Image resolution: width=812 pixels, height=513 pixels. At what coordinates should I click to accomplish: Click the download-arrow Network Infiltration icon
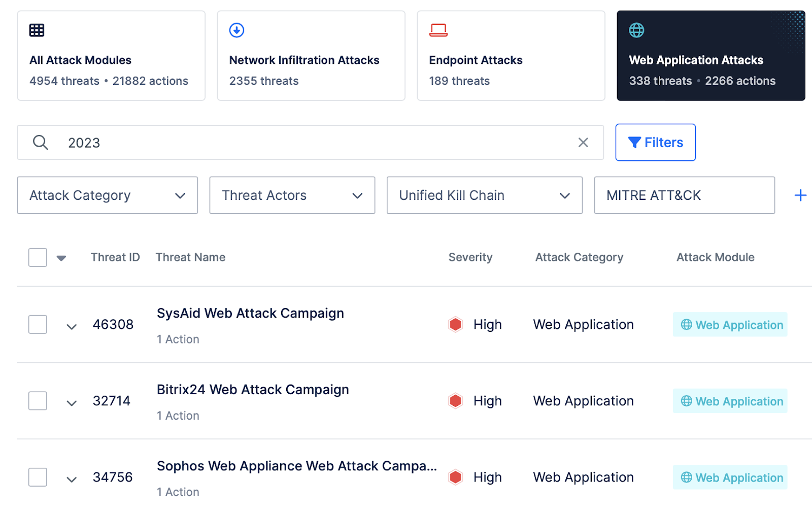point(236,30)
